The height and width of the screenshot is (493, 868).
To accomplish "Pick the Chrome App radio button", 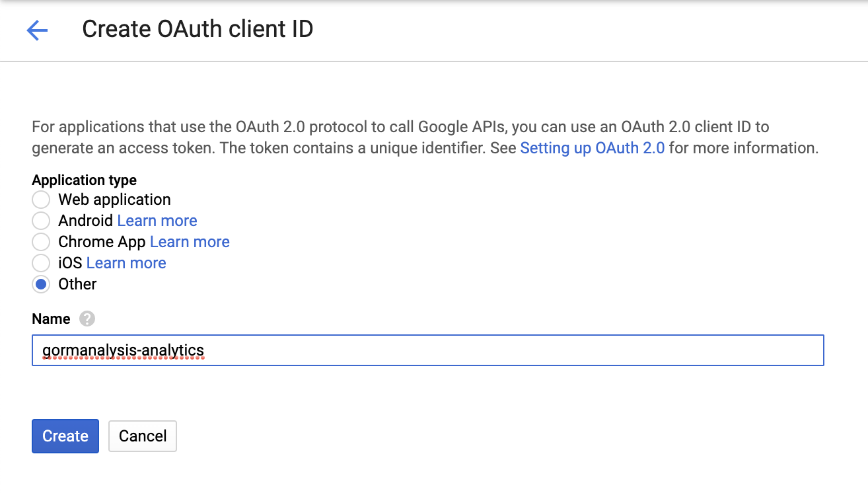I will [x=41, y=242].
